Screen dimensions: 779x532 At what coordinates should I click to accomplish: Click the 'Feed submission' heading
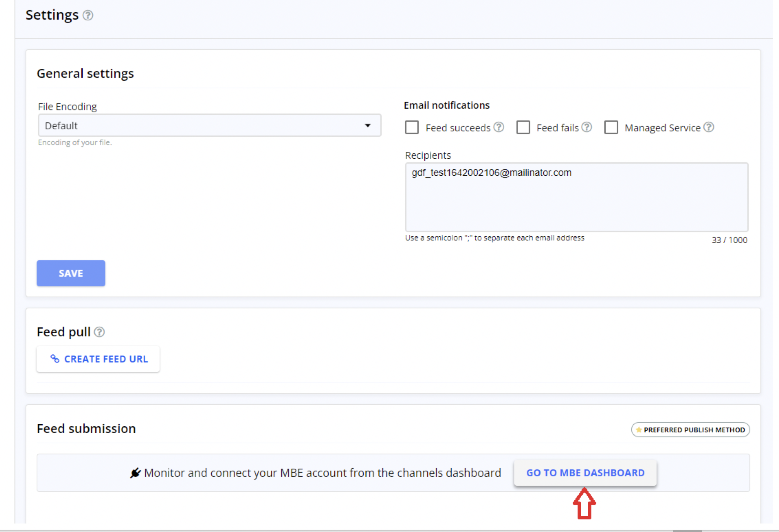coord(86,429)
